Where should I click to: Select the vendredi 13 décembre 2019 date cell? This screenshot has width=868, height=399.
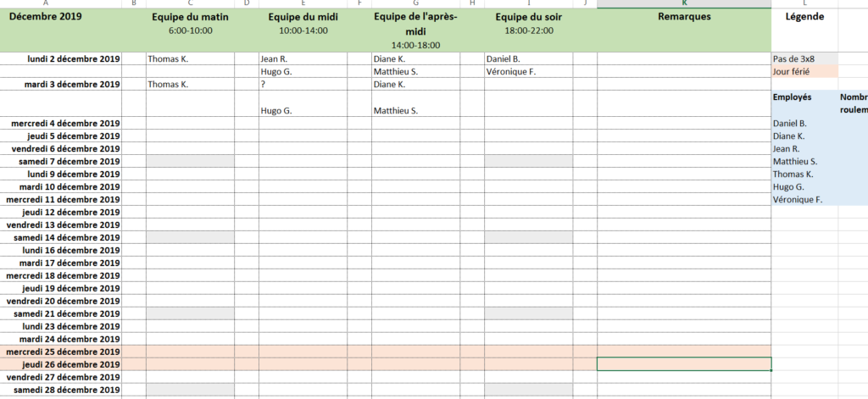tap(61, 224)
